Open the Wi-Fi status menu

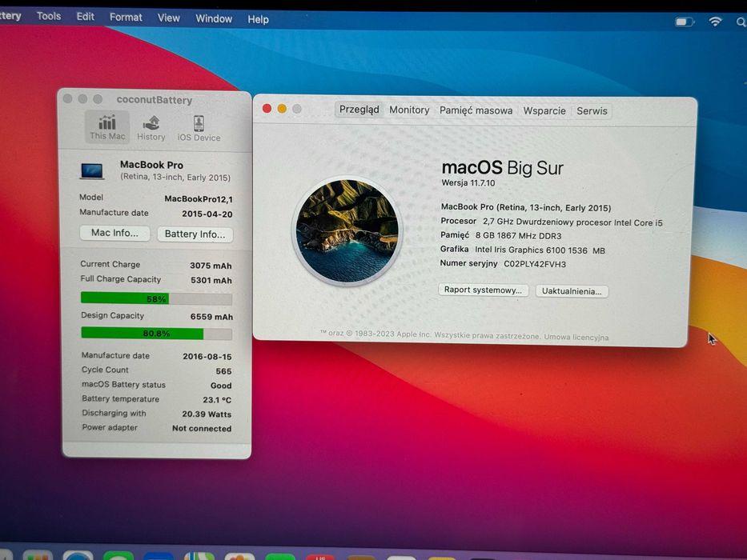point(715,22)
